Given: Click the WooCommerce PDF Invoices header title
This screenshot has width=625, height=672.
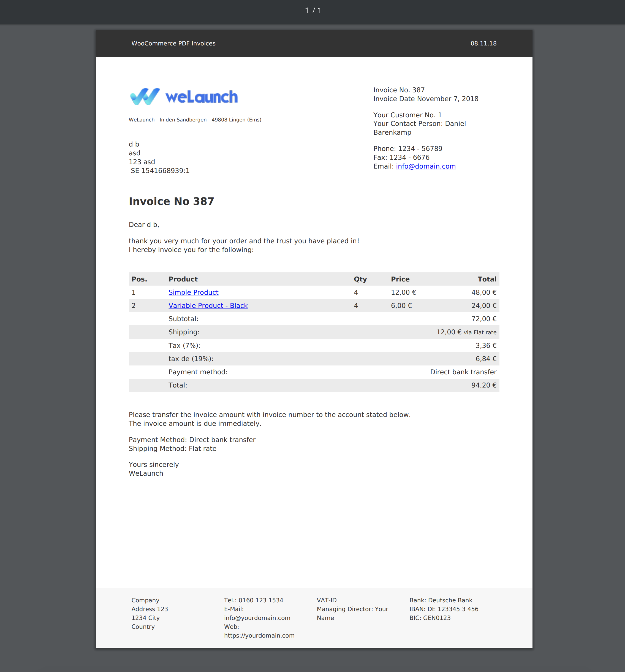Looking at the screenshot, I should tap(173, 43).
